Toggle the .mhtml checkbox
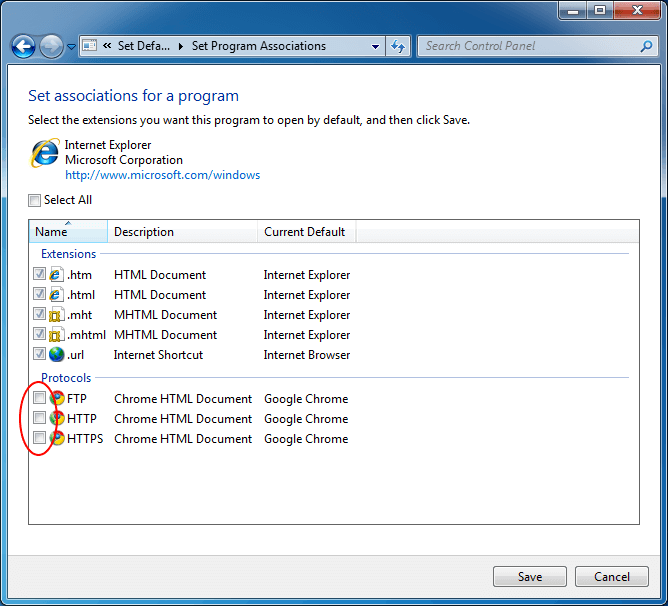Viewport: 668px width, 606px height. pyautogui.click(x=39, y=334)
